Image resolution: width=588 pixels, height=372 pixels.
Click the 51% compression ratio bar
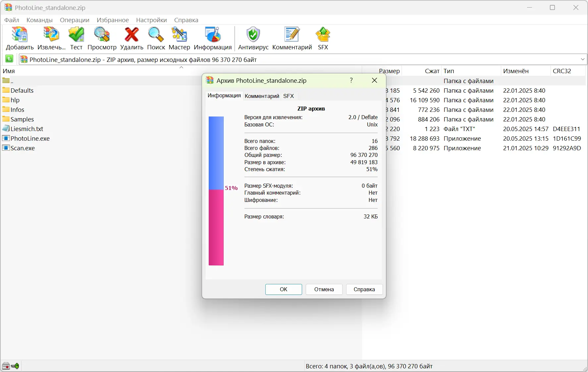coord(216,191)
